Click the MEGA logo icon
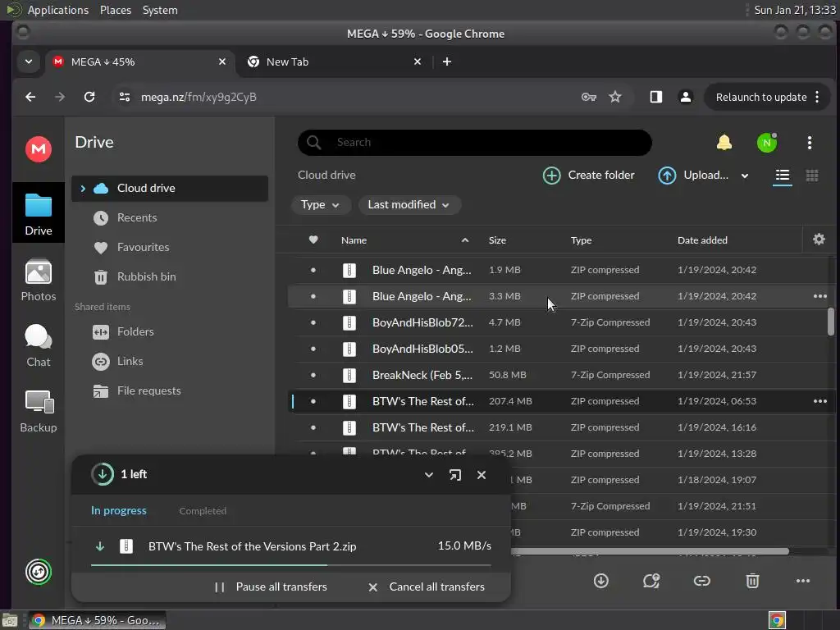The width and height of the screenshot is (840, 630). pyautogui.click(x=39, y=149)
